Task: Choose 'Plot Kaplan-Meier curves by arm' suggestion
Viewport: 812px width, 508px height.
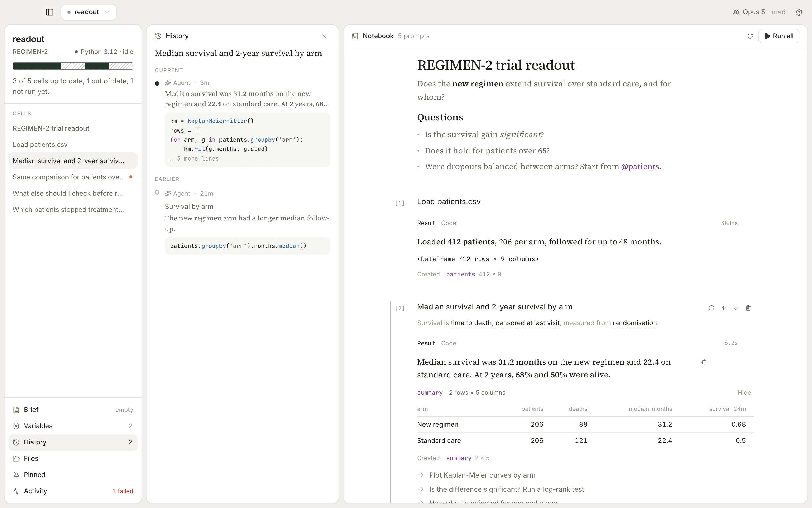Action: 482,475
